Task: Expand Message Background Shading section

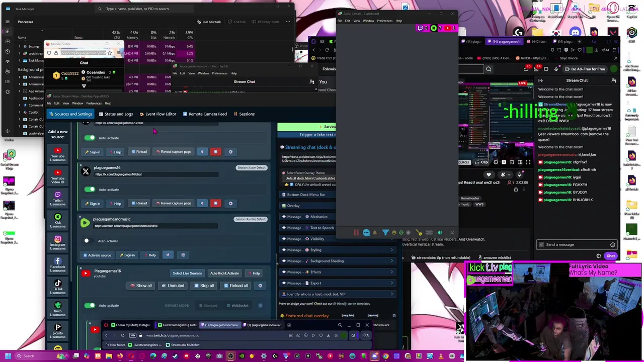Action: 337,261
